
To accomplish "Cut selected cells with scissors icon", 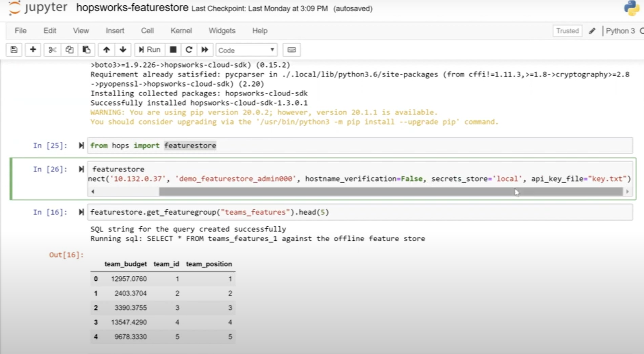I will point(52,50).
